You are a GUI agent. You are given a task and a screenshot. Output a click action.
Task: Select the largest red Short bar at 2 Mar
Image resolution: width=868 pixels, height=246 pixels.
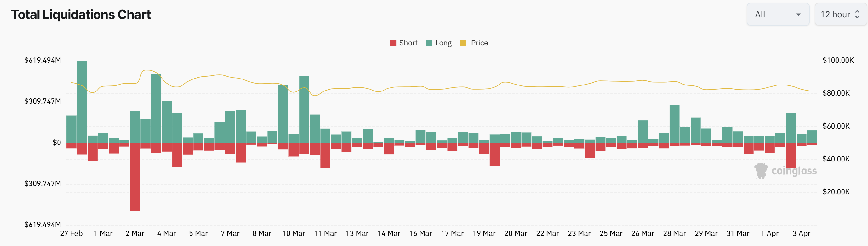pos(135,177)
